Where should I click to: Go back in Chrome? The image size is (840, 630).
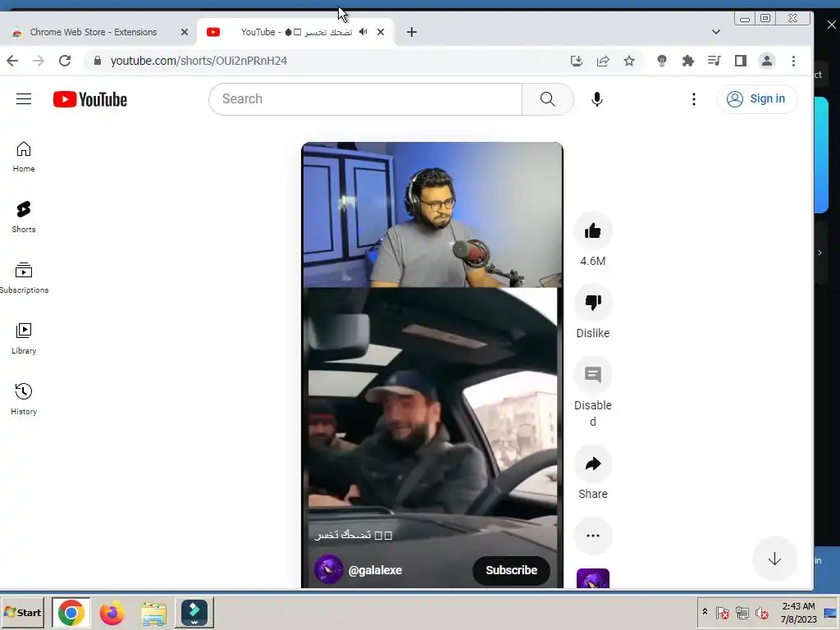pos(12,61)
